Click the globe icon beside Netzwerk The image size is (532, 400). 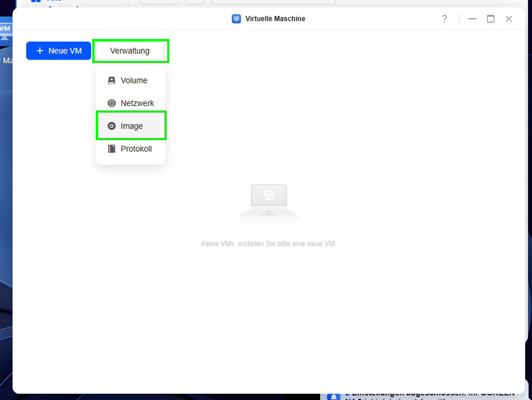pos(112,103)
